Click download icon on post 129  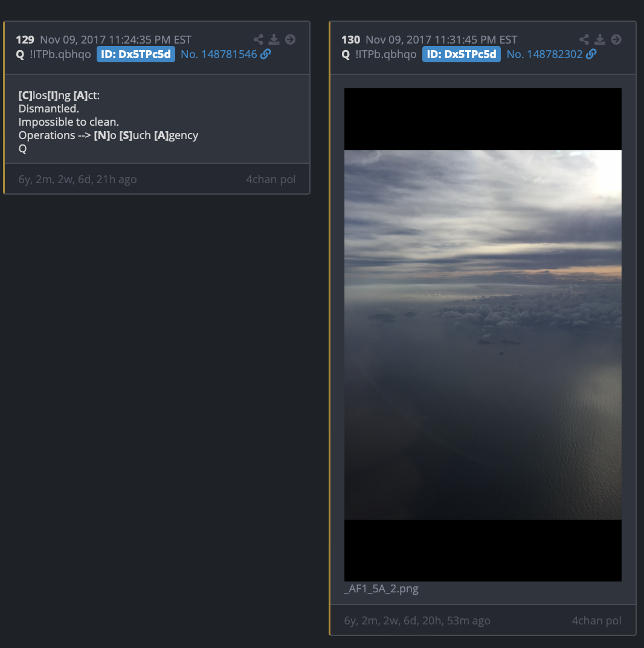click(x=274, y=40)
